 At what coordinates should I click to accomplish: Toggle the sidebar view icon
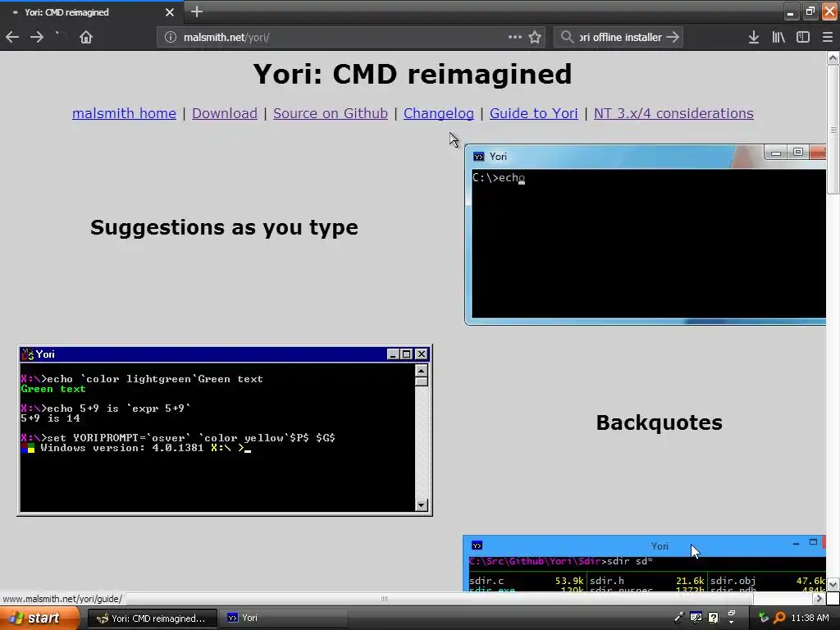pyautogui.click(x=802, y=37)
